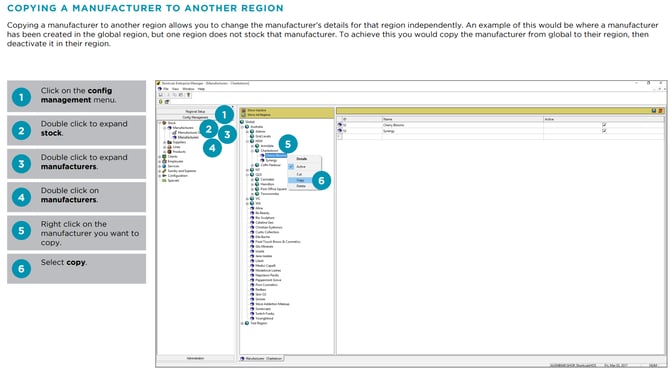Viewport: 670px width, 371px height.
Task: Open the File menu
Action: tap(166, 89)
